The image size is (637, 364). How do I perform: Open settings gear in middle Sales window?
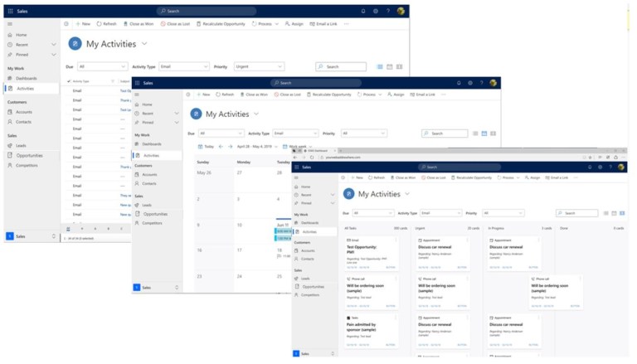coord(470,83)
